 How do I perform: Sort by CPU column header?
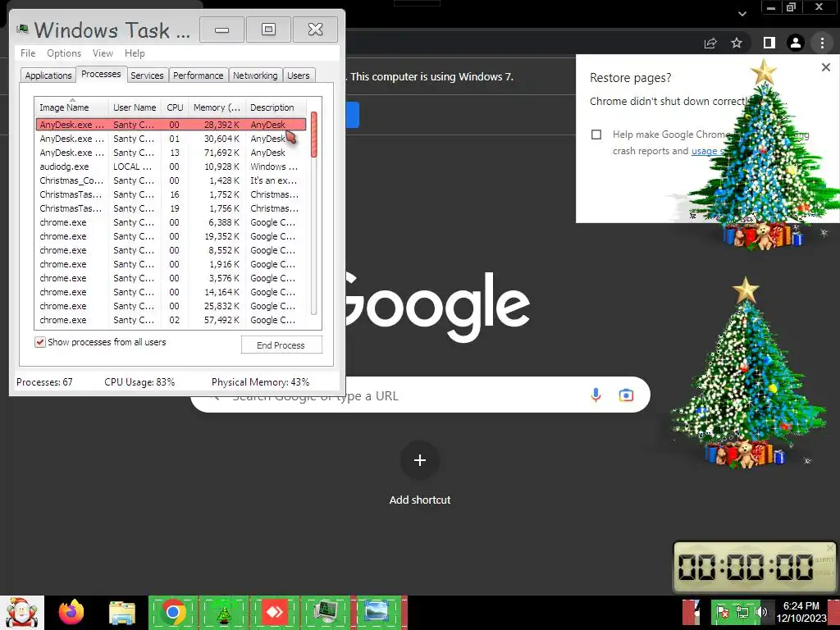tap(175, 107)
